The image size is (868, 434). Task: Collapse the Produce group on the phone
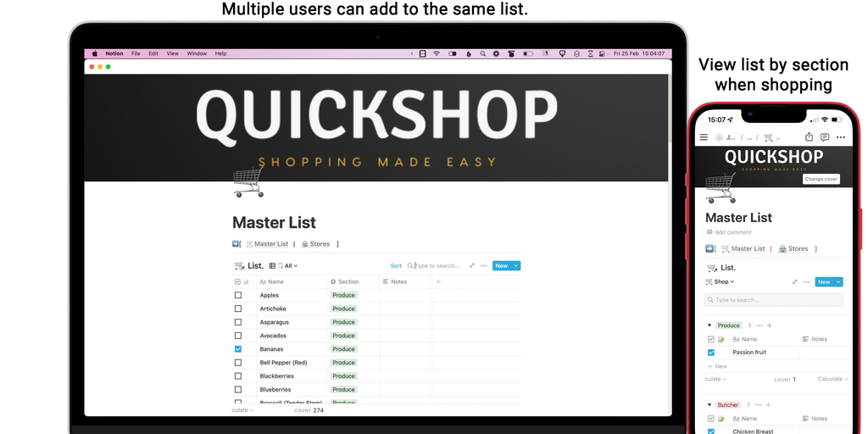coord(709,325)
